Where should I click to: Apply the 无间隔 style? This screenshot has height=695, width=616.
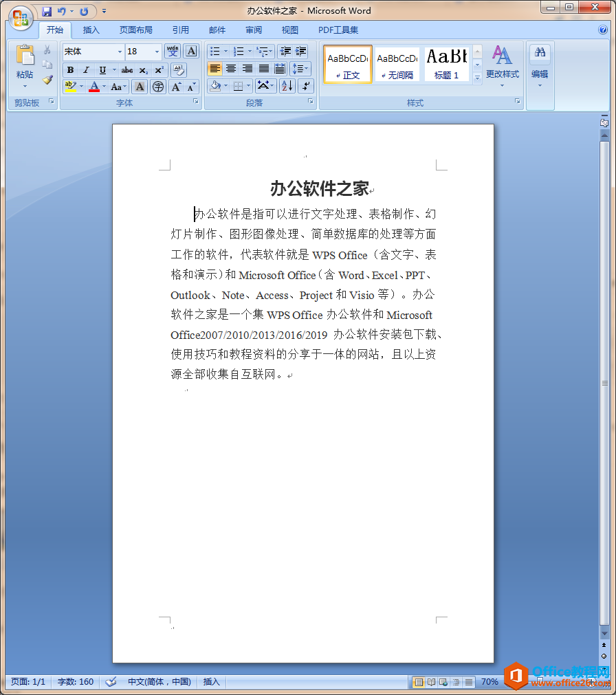[397, 64]
